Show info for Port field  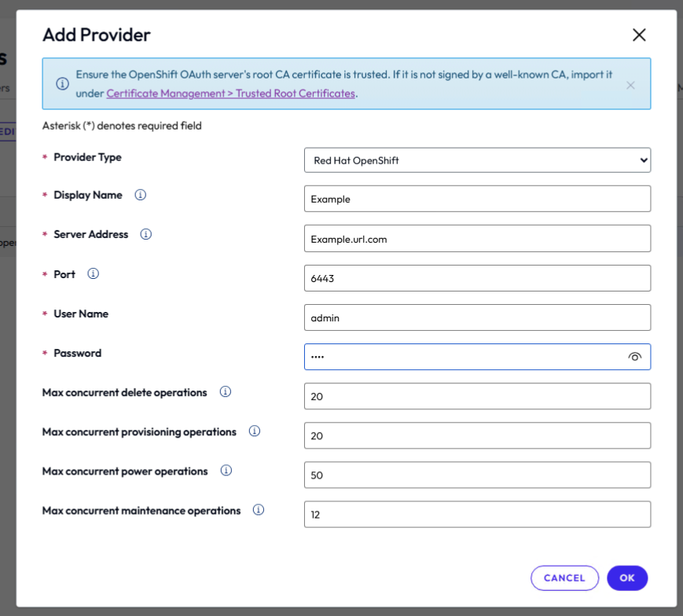point(94,273)
